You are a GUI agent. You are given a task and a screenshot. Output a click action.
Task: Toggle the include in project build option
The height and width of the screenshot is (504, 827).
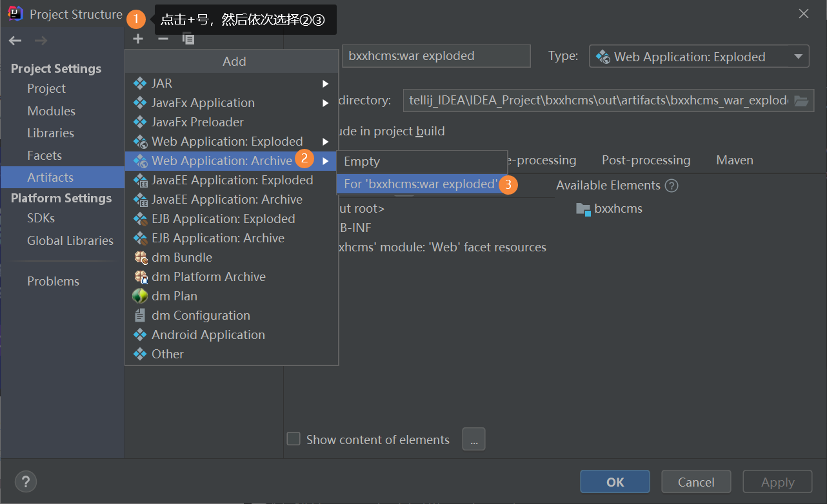click(387, 131)
